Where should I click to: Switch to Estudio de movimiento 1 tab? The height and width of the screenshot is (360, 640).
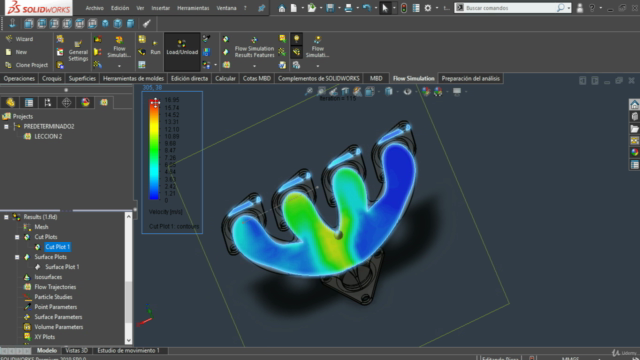pos(128,351)
